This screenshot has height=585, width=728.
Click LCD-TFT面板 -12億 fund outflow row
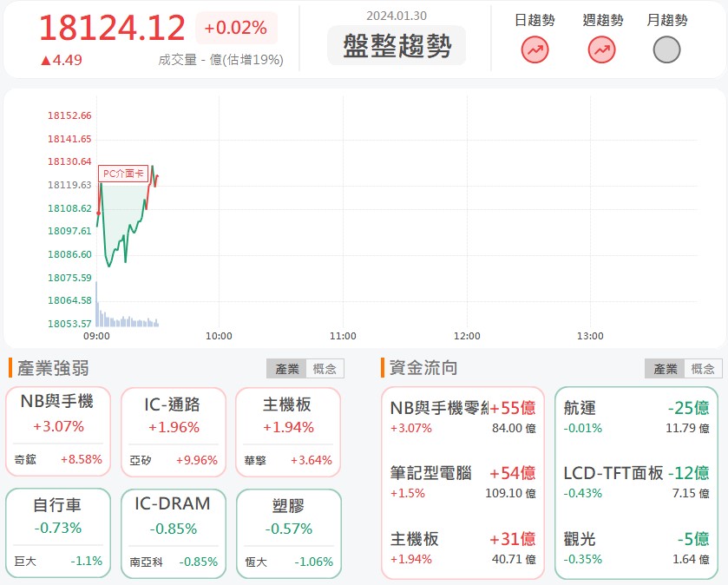(x=636, y=483)
